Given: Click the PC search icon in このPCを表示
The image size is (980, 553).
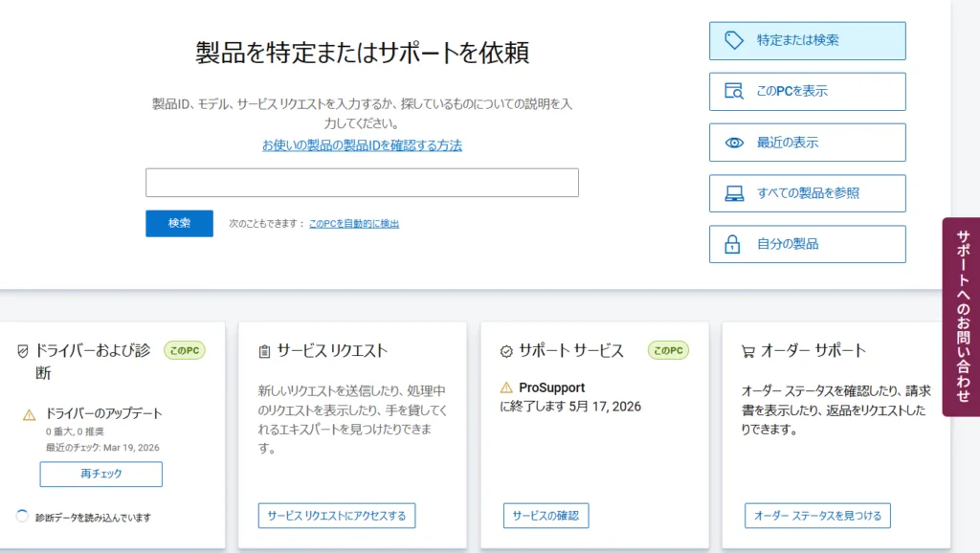Looking at the screenshot, I should tap(734, 92).
